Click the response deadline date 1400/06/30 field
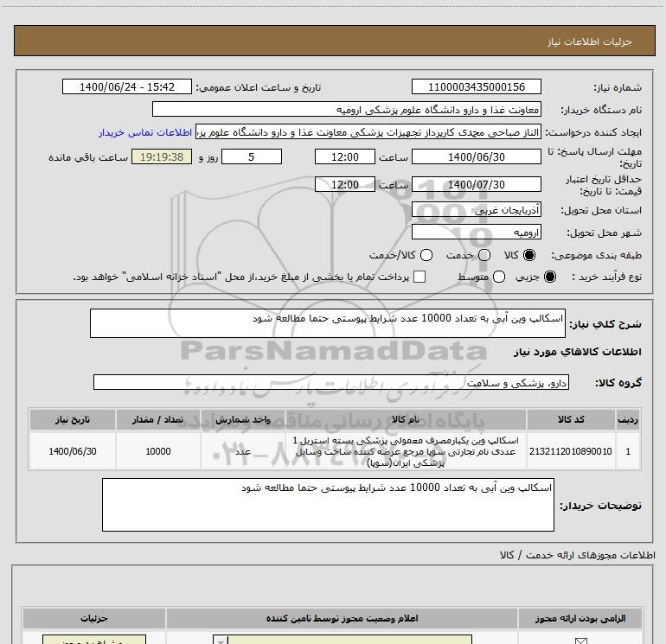Image resolution: width=666 pixels, height=644 pixels. [x=476, y=156]
